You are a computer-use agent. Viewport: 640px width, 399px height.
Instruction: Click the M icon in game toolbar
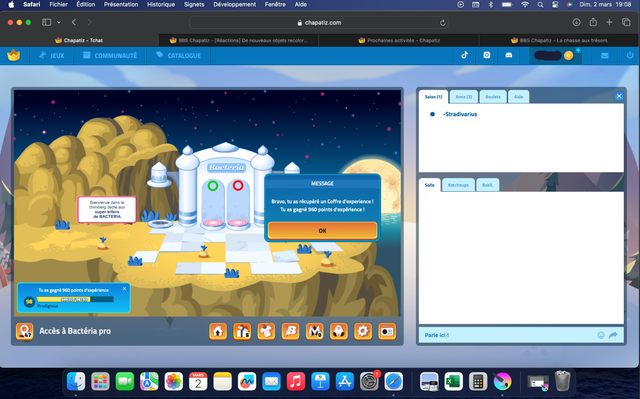point(315,331)
